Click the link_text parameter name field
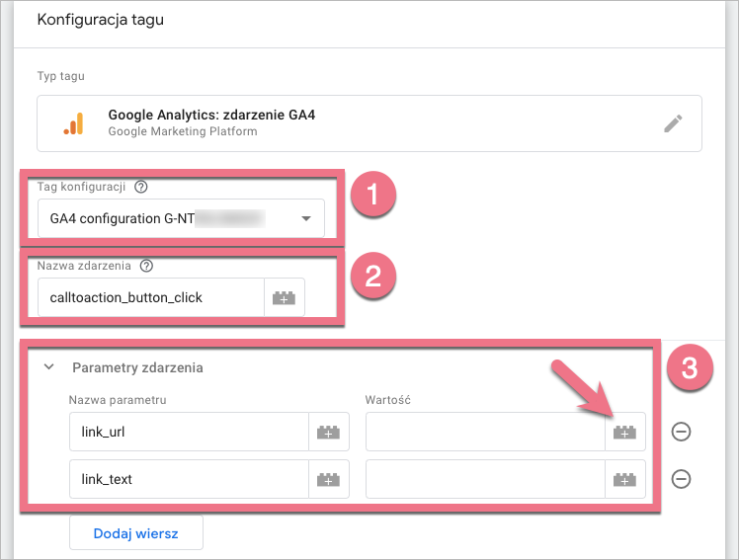This screenshot has height=560, width=739. pyautogui.click(x=188, y=479)
